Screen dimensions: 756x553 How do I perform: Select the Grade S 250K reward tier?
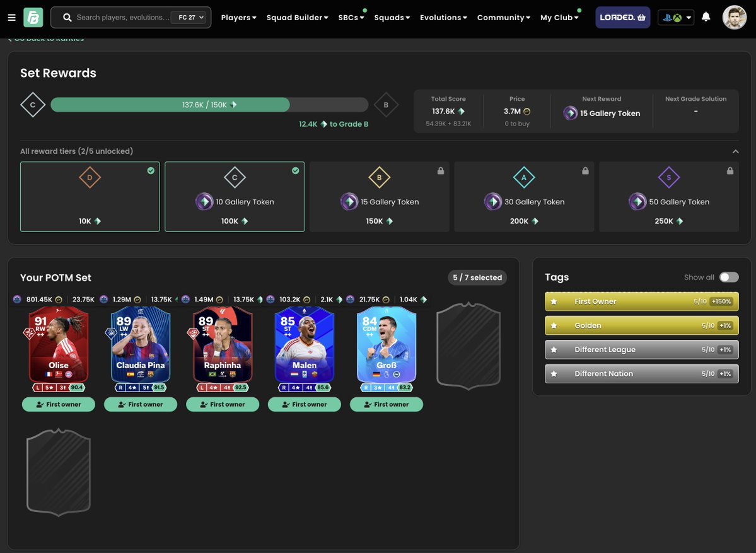click(x=669, y=197)
